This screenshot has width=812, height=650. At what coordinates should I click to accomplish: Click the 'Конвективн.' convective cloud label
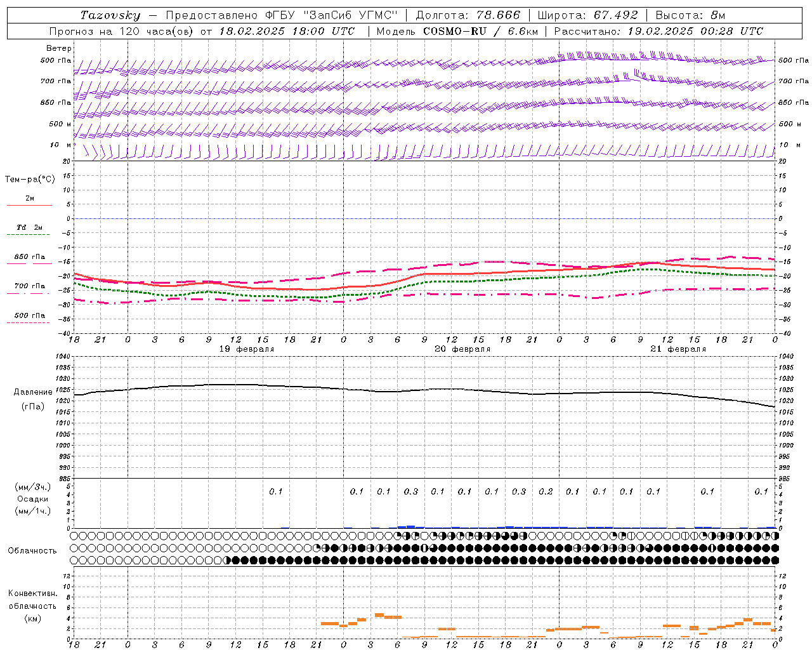(x=32, y=594)
